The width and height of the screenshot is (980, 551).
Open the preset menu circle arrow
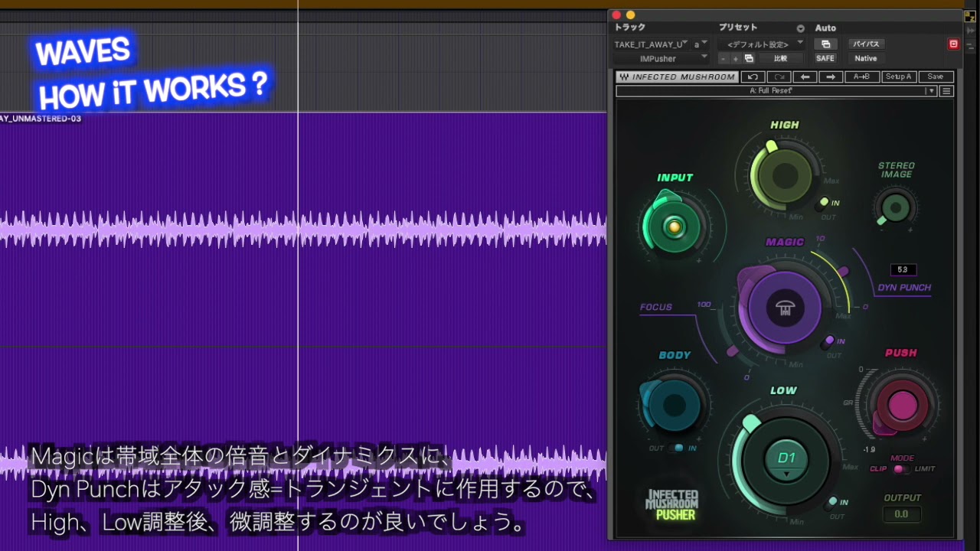(x=801, y=28)
